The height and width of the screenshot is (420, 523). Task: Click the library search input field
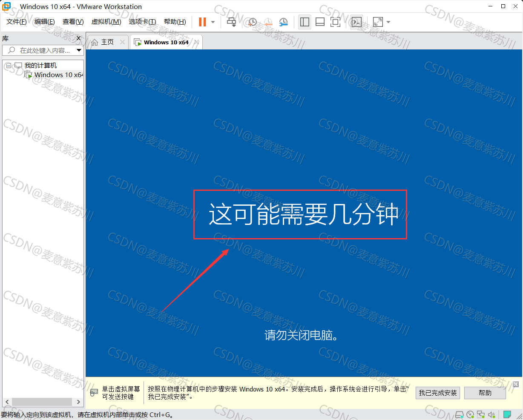[43, 50]
